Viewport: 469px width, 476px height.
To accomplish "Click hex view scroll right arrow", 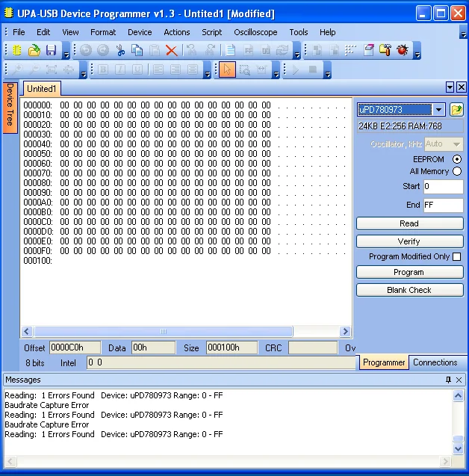I will coord(345,331).
